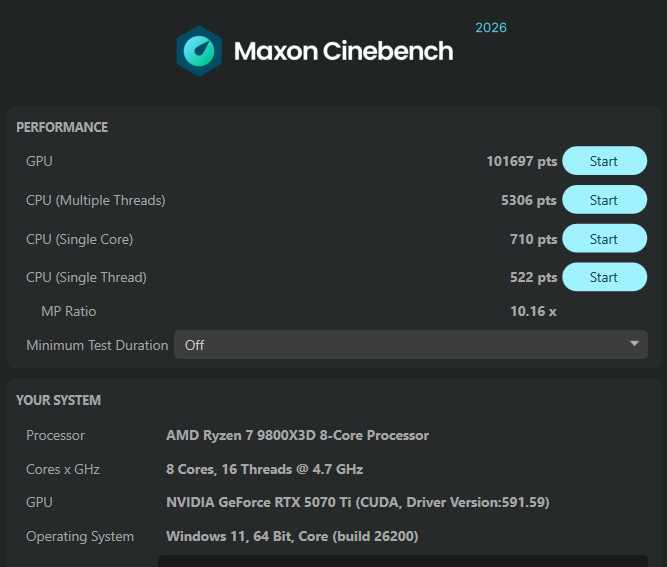
Task: Click the CPU (Single Thread) label
Action: tap(86, 278)
